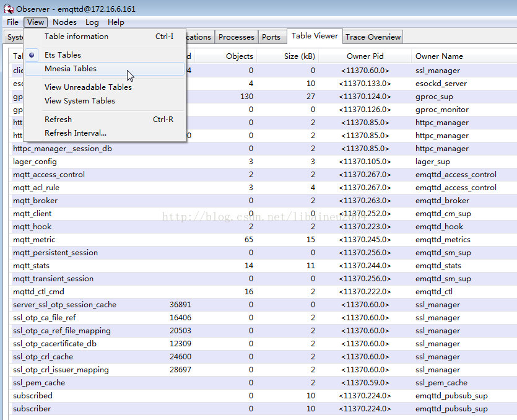The width and height of the screenshot is (517, 420).
Task: Open Refresh Interval... dialog
Action: click(105, 133)
